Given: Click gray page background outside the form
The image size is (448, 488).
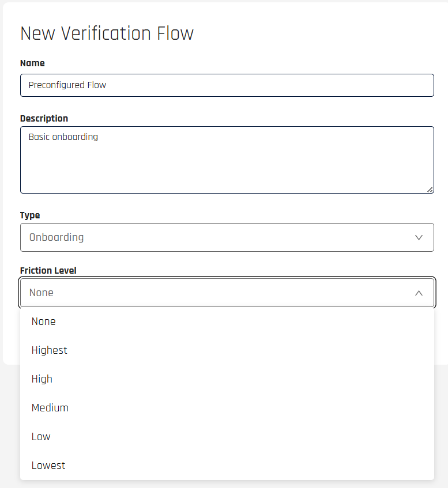Looking at the screenshot, I should (441, 426).
